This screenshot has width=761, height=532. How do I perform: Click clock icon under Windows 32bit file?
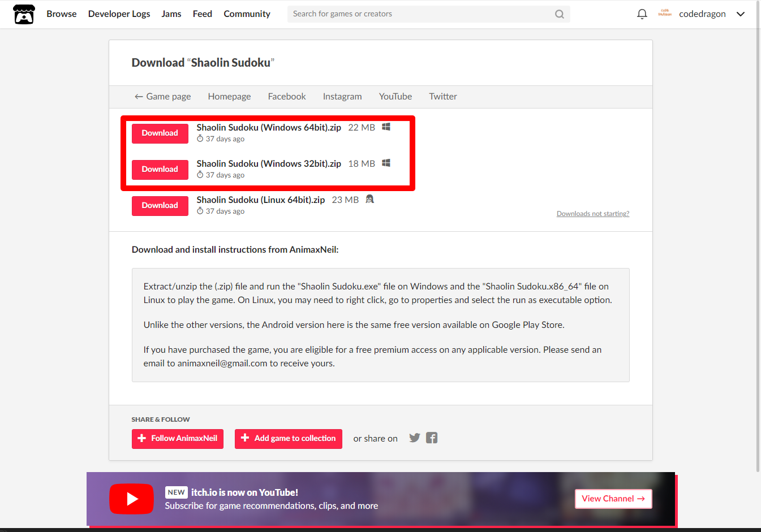point(200,175)
